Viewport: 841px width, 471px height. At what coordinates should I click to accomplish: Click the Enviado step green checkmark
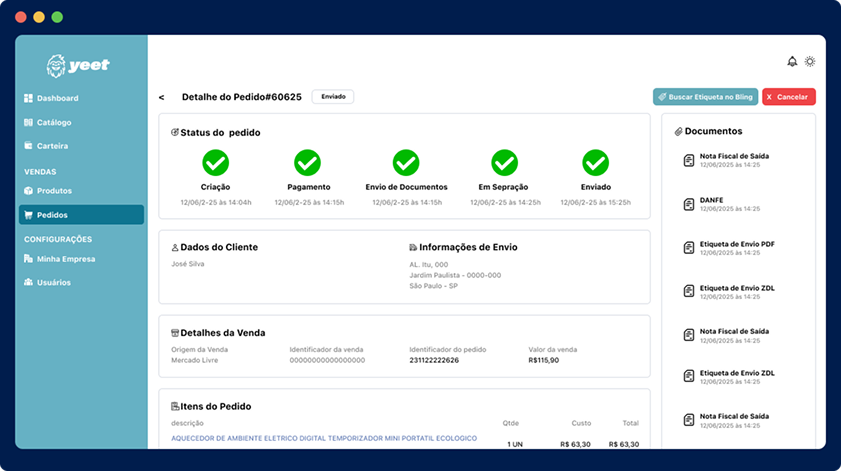pyautogui.click(x=596, y=162)
